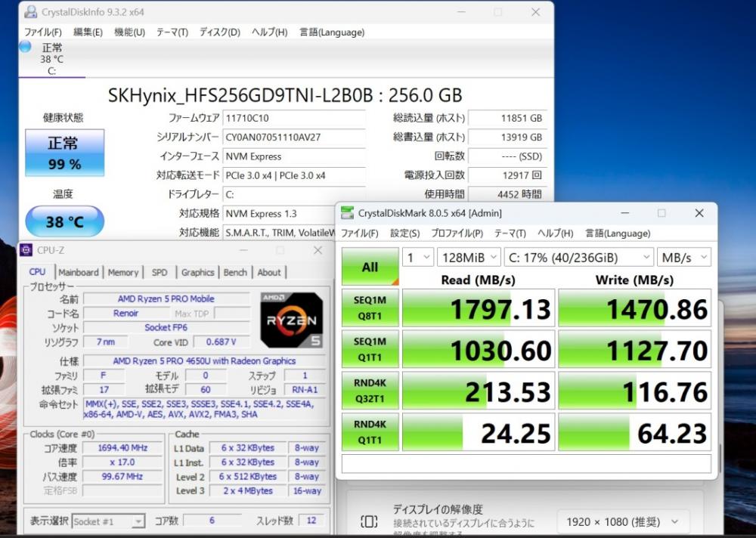Open the テーマ(T) menu in CrystalDiskInfo
Image resolution: width=756 pixels, height=538 pixels.
[x=172, y=32]
